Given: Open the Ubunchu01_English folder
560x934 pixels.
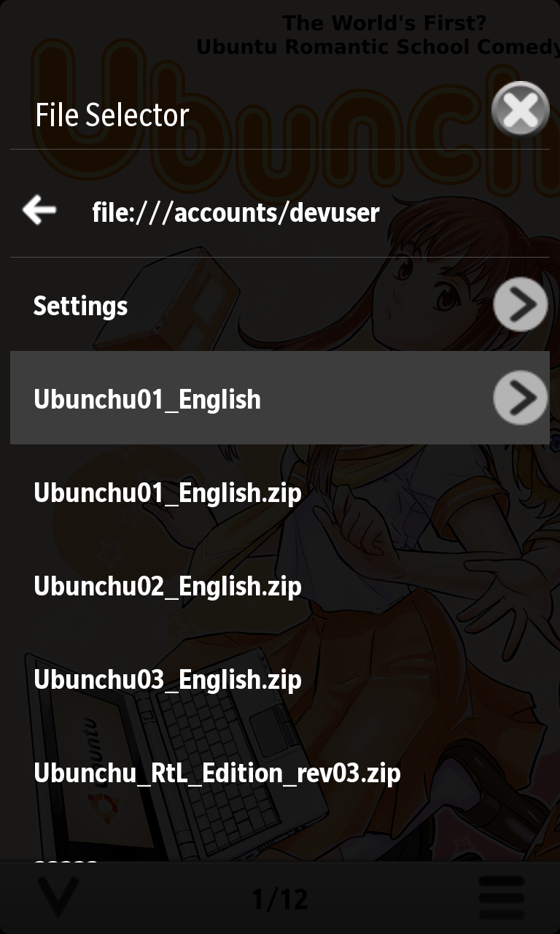Looking at the screenshot, I should pyautogui.click(x=147, y=399).
